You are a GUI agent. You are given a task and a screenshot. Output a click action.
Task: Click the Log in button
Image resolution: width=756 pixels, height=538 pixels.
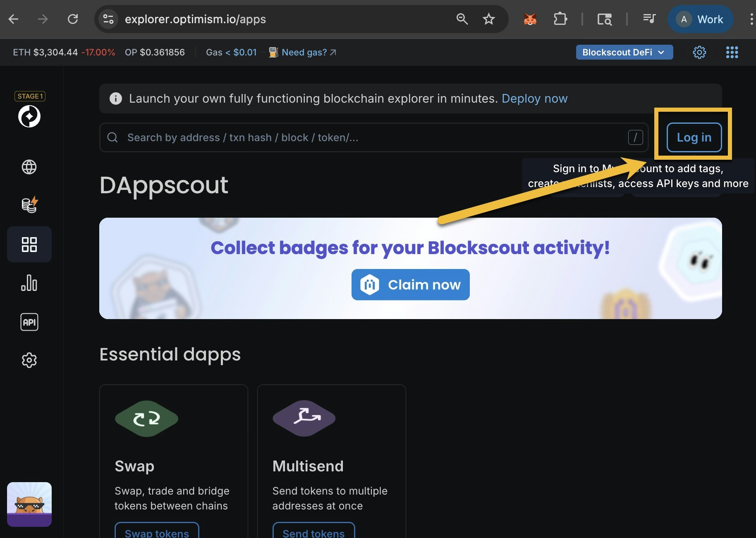pyautogui.click(x=694, y=137)
